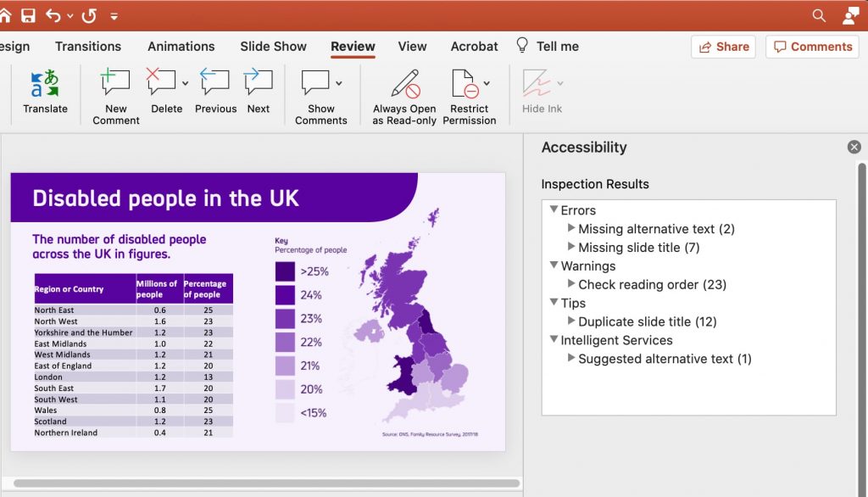Close the Accessibility pane
This screenshot has width=868, height=497.
[x=854, y=147]
